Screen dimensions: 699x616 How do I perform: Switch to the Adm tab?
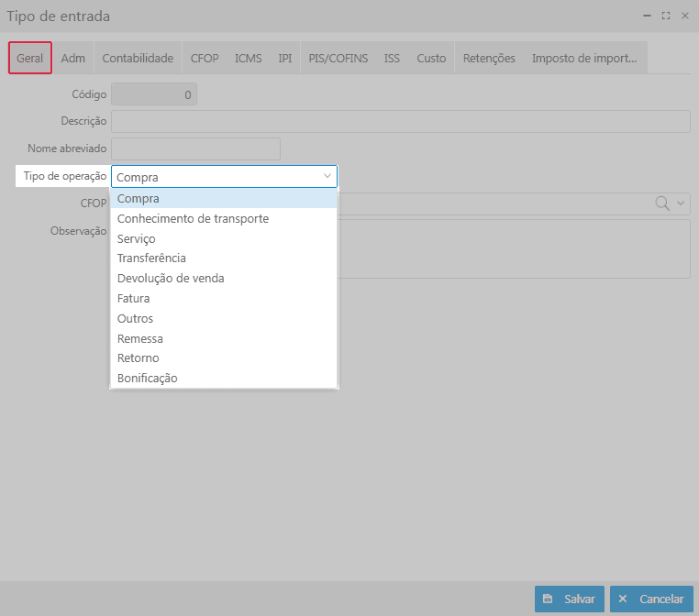[x=73, y=58]
